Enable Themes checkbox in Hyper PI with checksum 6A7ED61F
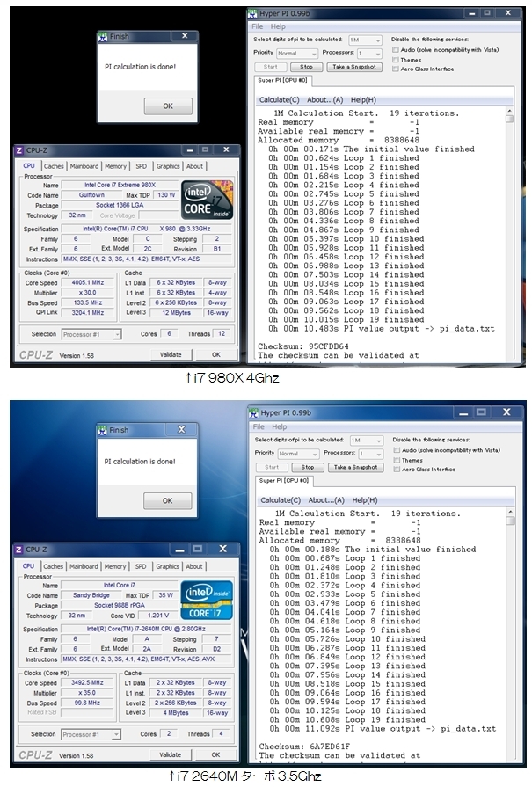 point(397,460)
